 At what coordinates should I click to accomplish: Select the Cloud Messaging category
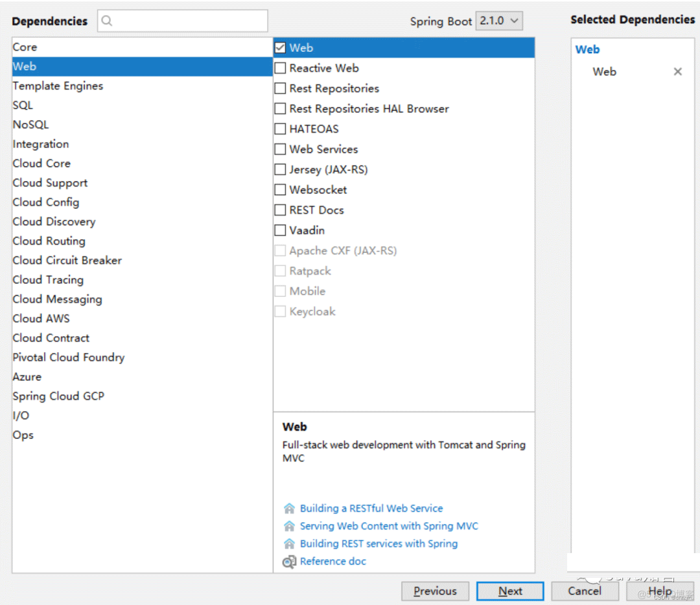142,299
